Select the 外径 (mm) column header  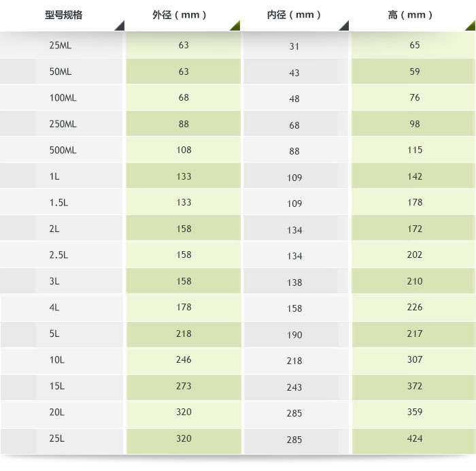pos(180,15)
